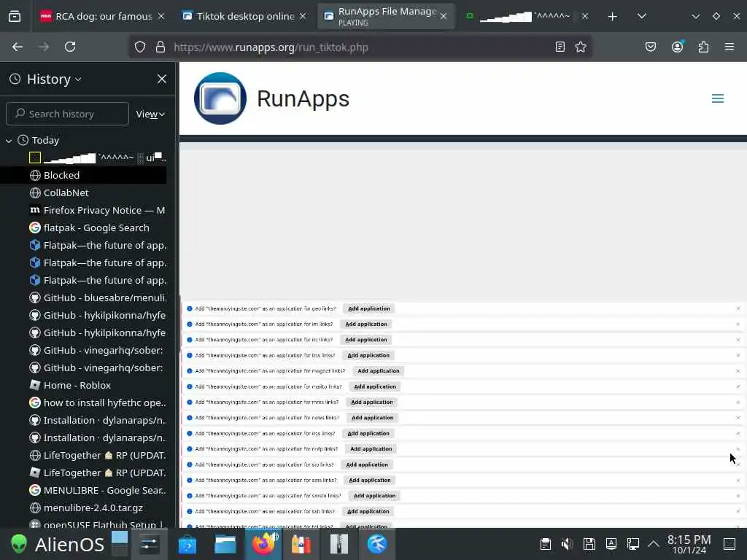Expand hidden tray icons with the up-arrow
The height and width of the screenshot is (560, 747).
click(x=653, y=544)
